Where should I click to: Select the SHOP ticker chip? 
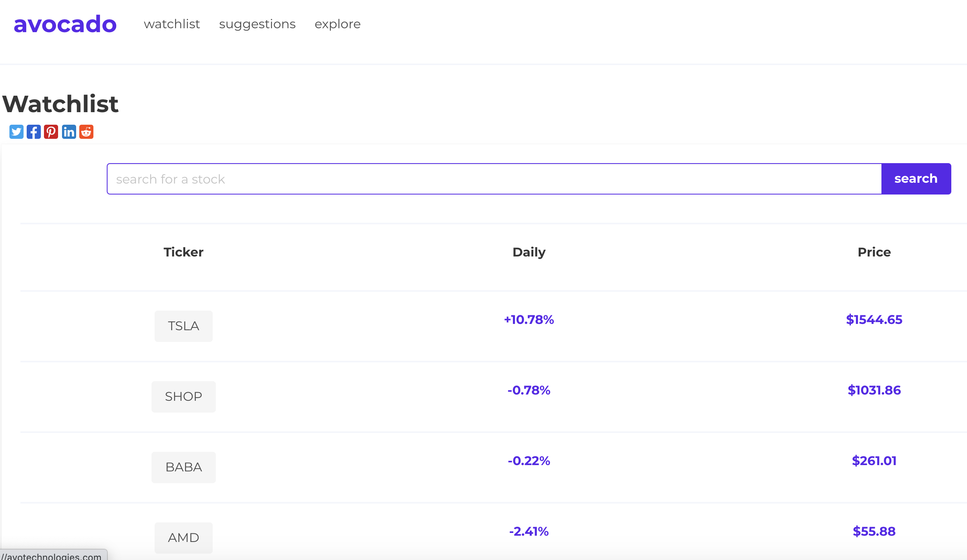coord(183,397)
